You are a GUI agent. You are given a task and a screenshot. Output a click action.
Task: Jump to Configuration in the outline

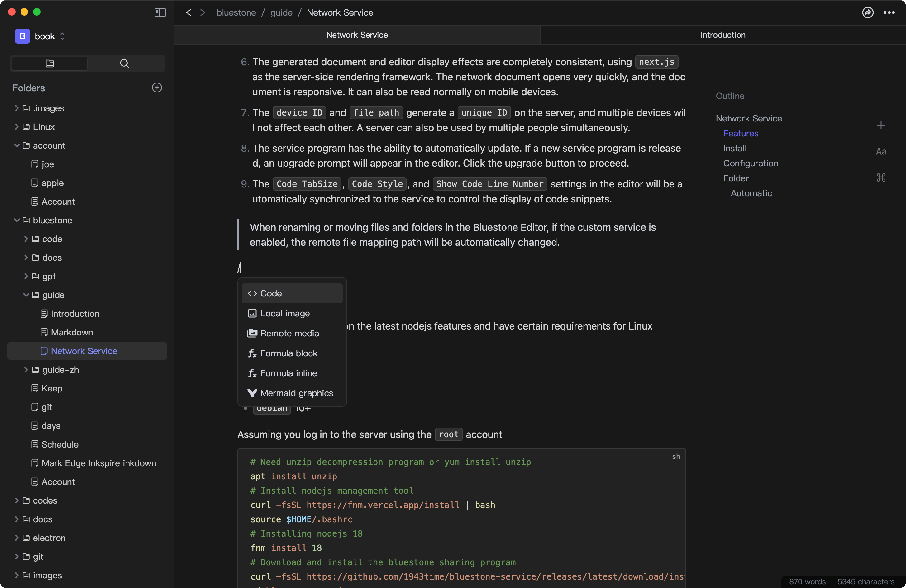coord(750,163)
